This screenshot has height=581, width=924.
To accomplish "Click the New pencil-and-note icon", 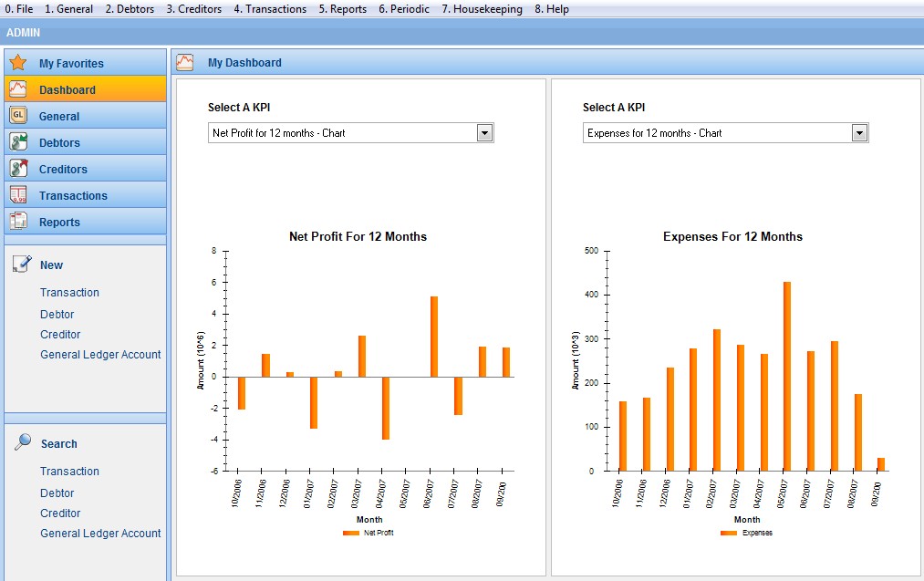I will coord(22,265).
